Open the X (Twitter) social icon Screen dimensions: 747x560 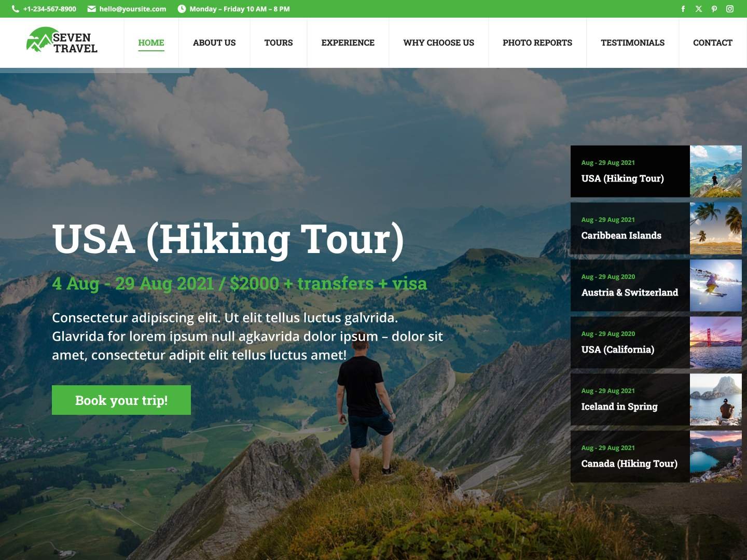coord(699,9)
